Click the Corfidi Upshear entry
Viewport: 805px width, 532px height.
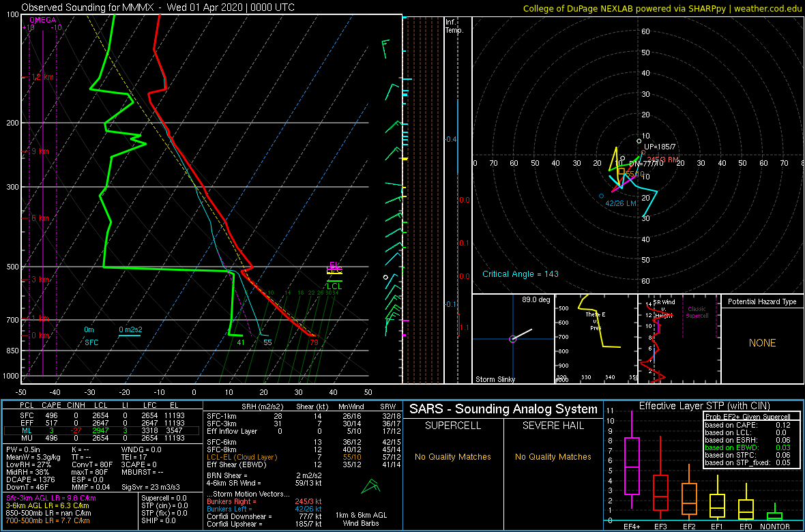click(x=265, y=524)
